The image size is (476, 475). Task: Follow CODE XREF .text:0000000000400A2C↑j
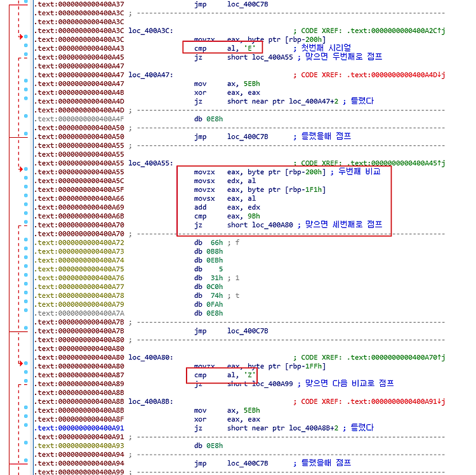[373, 30]
